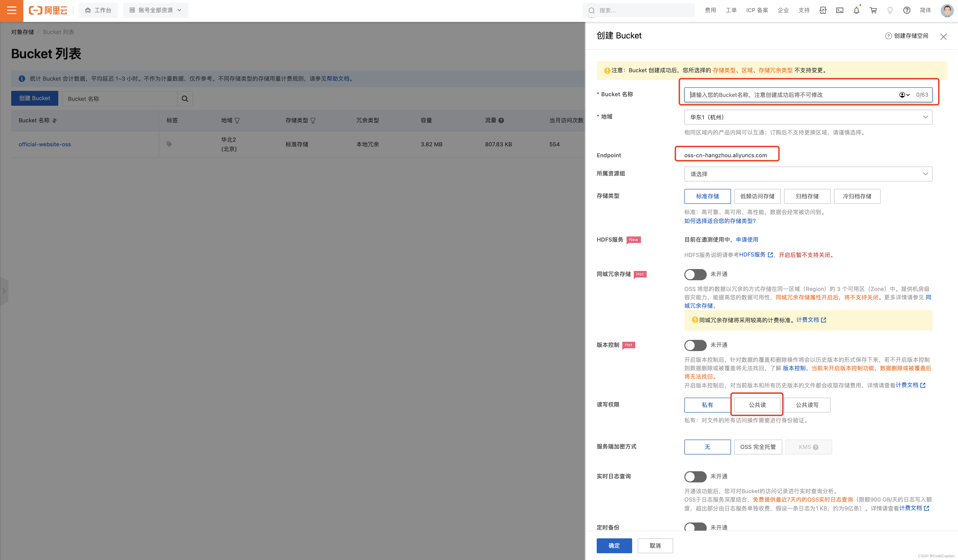The height and width of the screenshot is (560, 958).
Task: Open the ICP 备案 menu
Action: (757, 10)
